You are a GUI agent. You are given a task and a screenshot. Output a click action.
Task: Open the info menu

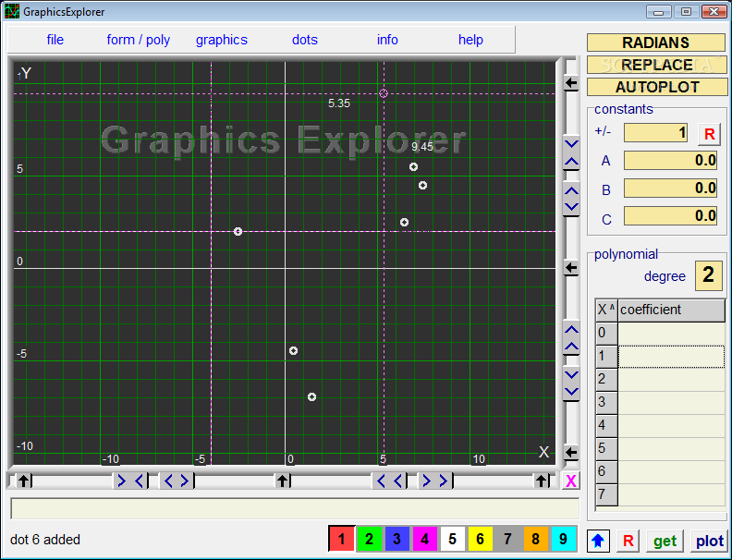387,40
